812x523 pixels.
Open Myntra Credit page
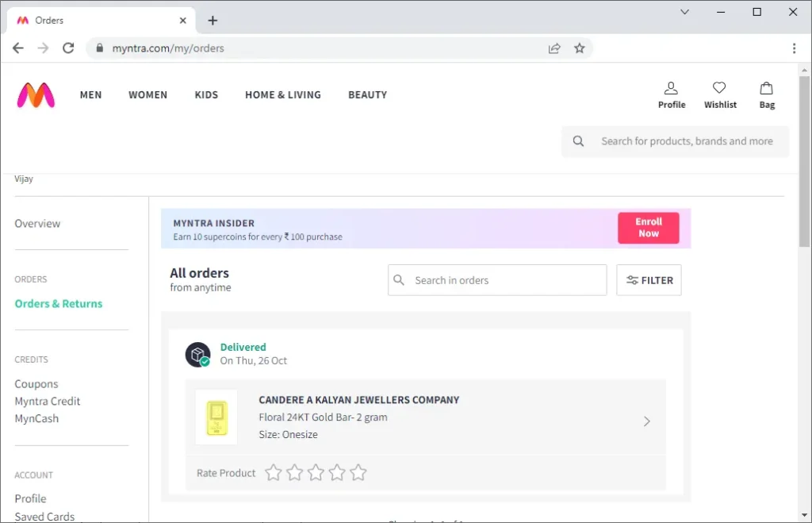coord(48,402)
